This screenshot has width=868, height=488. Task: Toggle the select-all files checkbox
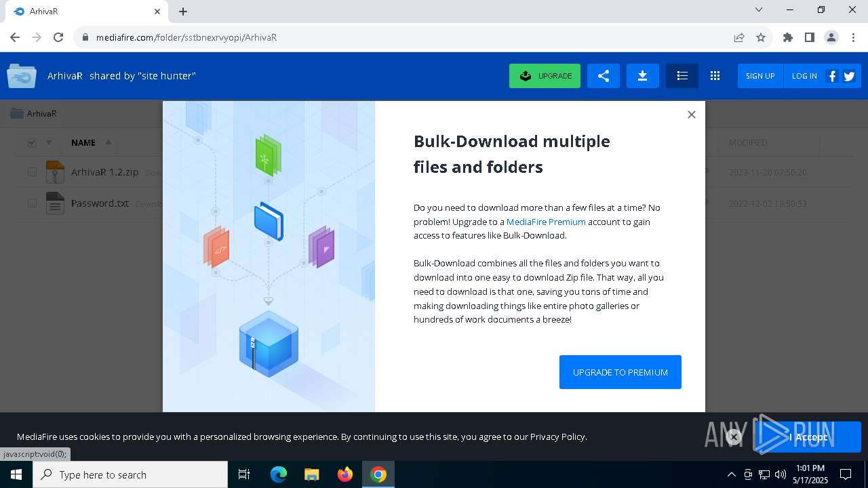pyautogui.click(x=32, y=142)
